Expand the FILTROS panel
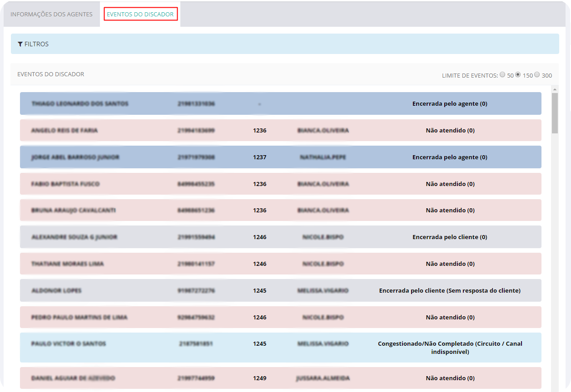 coord(36,44)
